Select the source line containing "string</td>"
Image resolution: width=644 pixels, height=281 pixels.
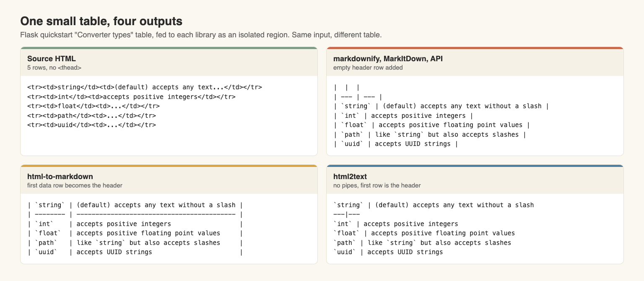pyautogui.click(x=145, y=87)
